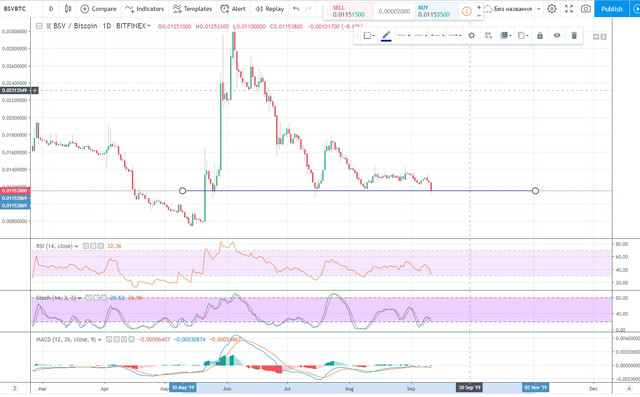Choose line color with pencil icon
Image resolution: width=640 pixels, height=397 pixels.
coord(386,35)
